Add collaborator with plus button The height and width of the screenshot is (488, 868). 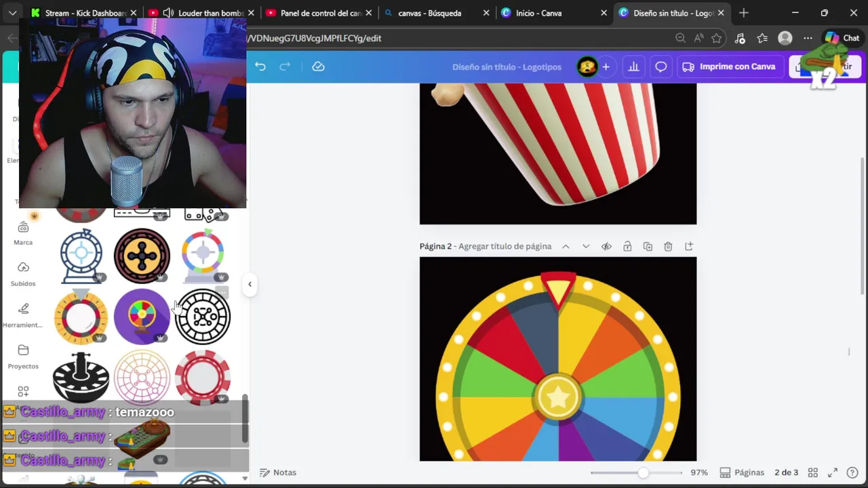[x=606, y=66]
